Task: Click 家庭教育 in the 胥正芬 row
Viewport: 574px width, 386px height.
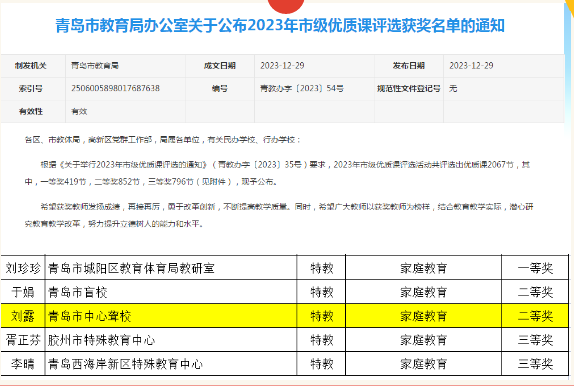Action: point(424,340)
